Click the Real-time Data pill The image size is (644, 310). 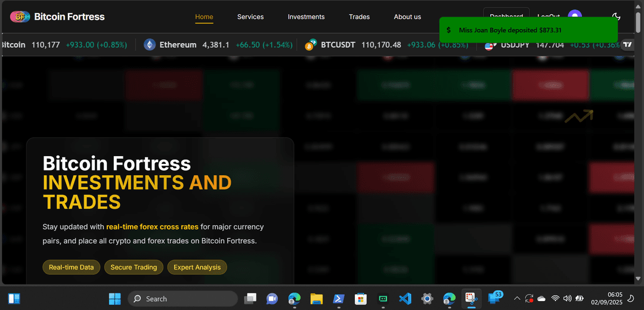click(72, 267)
